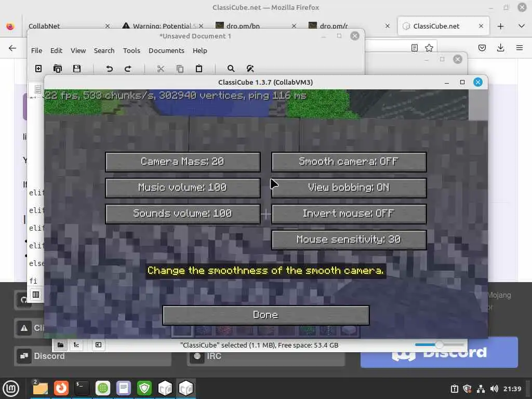Open Linux Mint start menu icon

[11, 388]
